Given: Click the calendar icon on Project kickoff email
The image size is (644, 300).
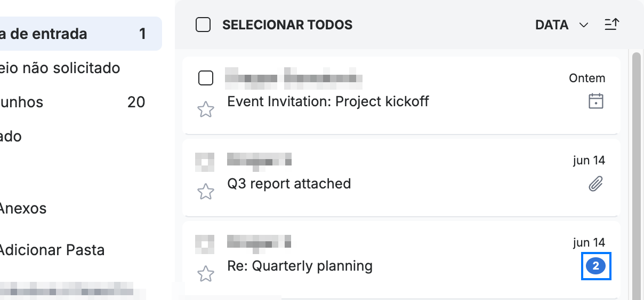Looking at the screenshot, I should point(595,101).
